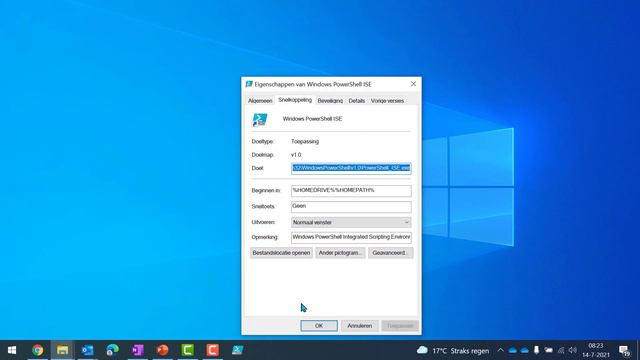Open the first OneDrive cloud tray icon
640x360 pixels.
513,351
